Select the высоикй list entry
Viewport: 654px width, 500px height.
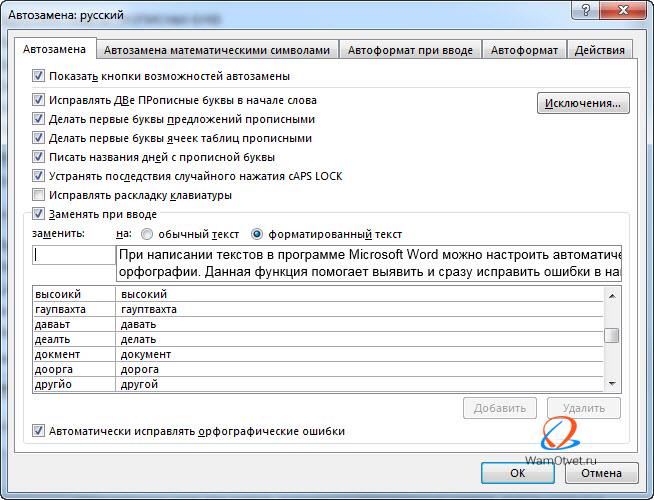click(74, 294)
